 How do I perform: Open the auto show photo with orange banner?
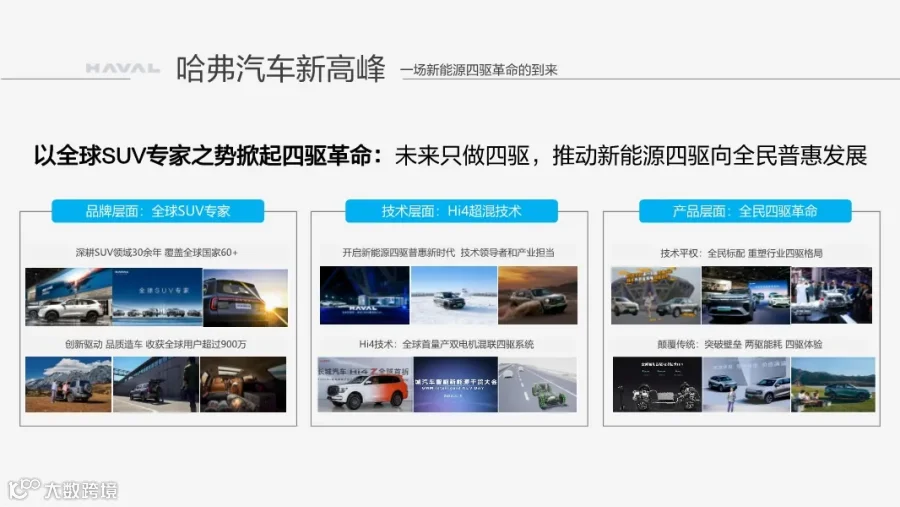(655, 296)
